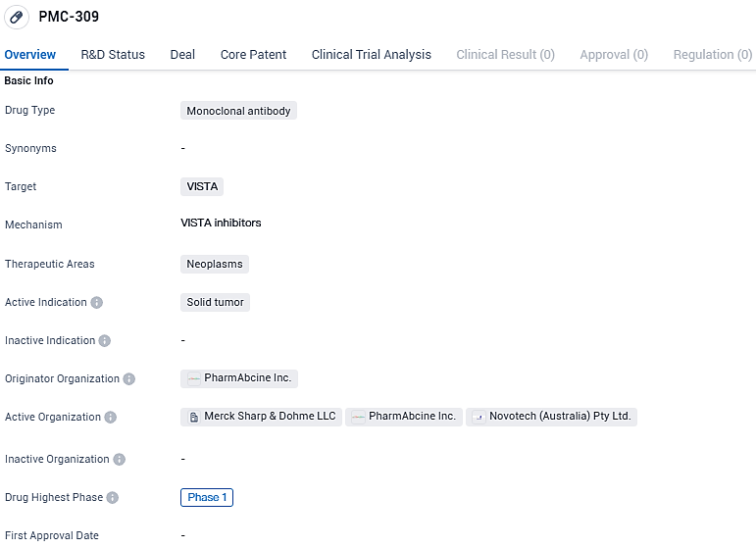
Task: Click info icon beside Active Organization
Action: (x=111, y=418)
